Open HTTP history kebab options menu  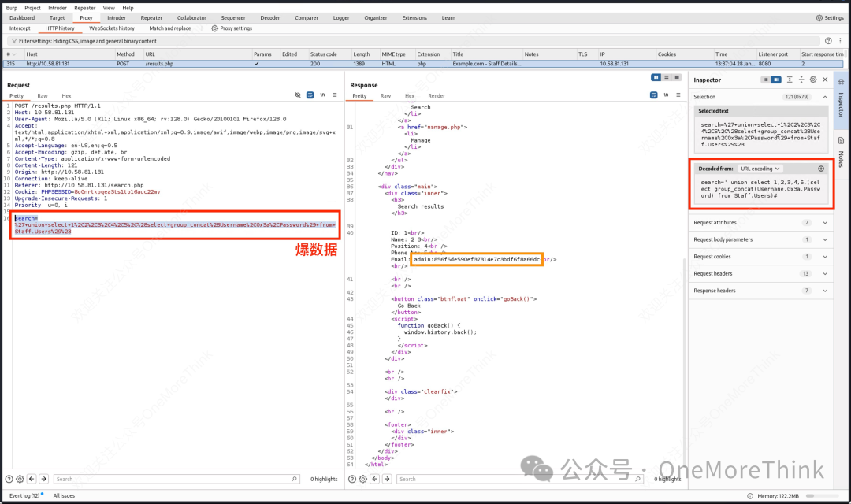[x=840, y=41]
